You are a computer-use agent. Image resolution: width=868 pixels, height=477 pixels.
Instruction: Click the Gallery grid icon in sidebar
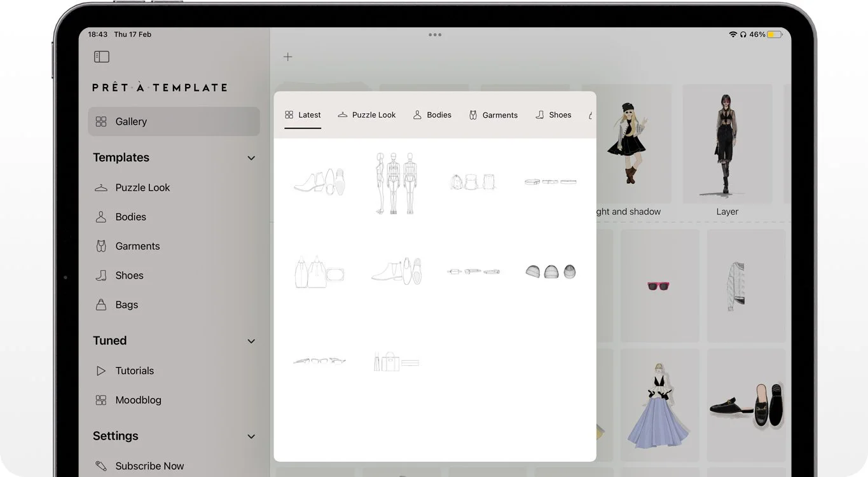click(100, 121)
